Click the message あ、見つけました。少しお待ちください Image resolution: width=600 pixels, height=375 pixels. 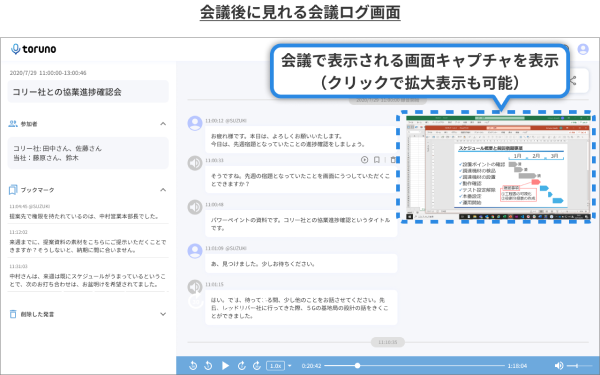pyautogui.click(x=301, y=264)
